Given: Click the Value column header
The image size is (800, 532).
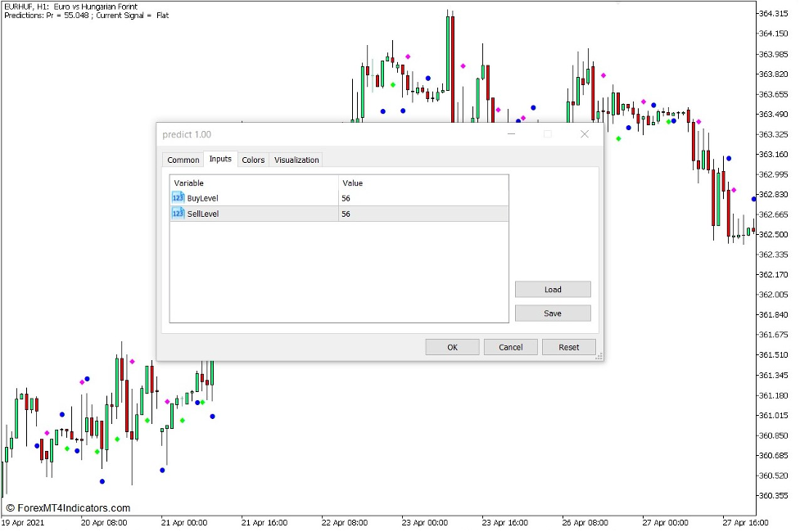Looking at the screenshot, I should click(423, 183).
